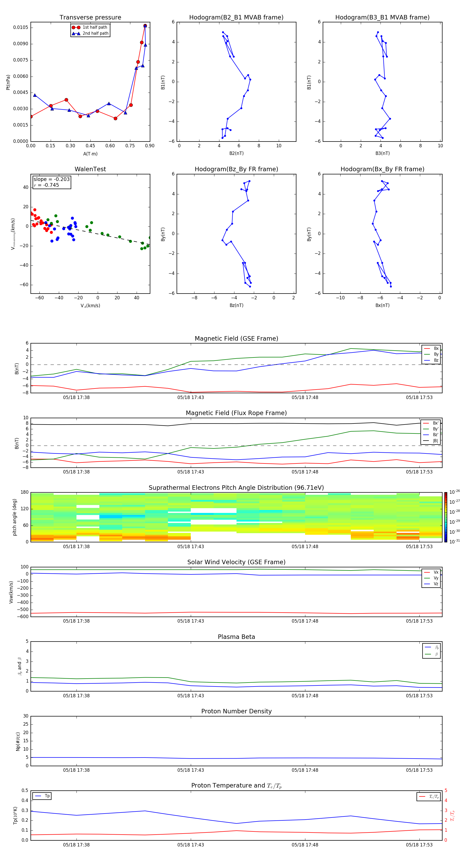Click 'slope = -0.203' annotation text
The height and width of the screenshot is (868, 473).
52,179
